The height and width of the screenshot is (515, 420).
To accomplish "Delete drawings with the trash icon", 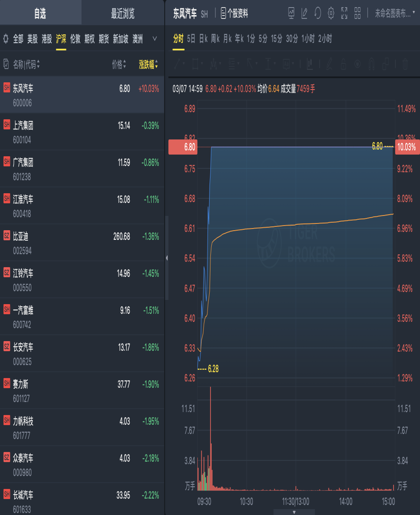I will click(405, 64).
